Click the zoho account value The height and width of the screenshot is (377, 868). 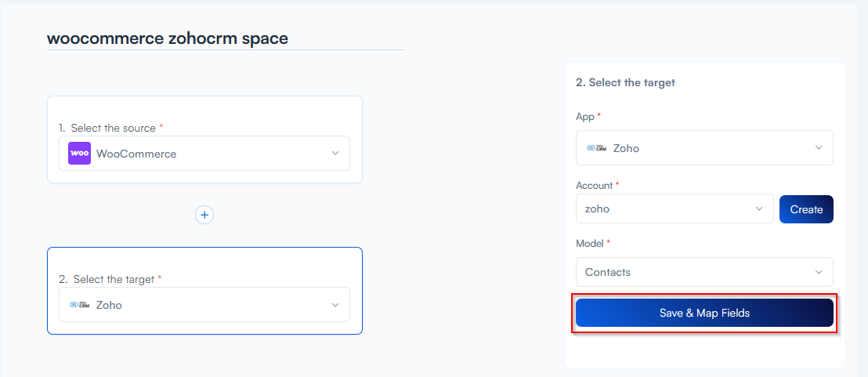click(597, 208)
